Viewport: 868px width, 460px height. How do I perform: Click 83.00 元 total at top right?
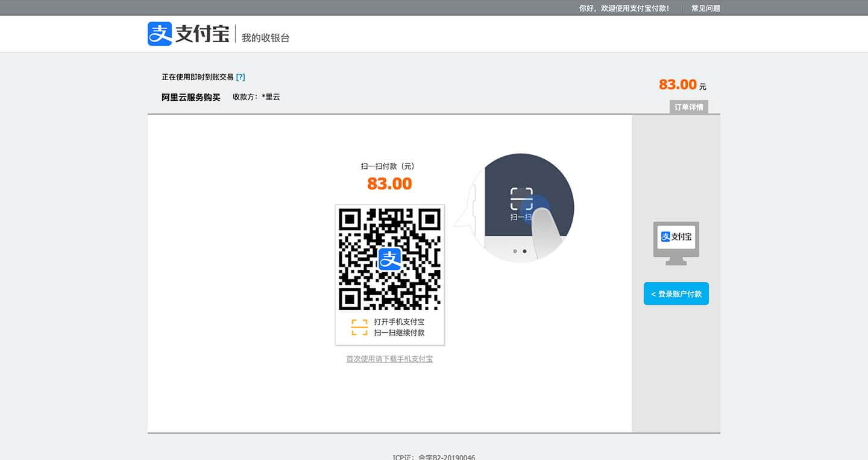click(x=682, y=84)
